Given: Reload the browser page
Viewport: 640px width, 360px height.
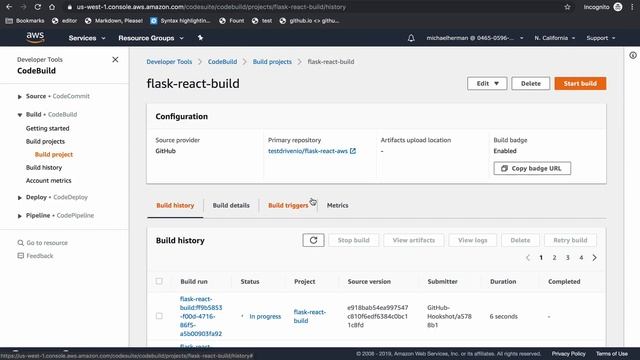Looking at the screenshot, I should [x=38, y=7].
